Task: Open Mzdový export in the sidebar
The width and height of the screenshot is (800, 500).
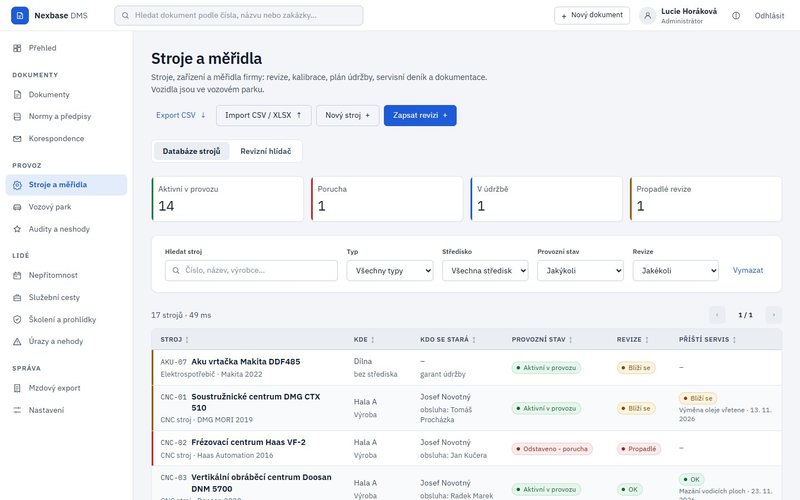Action: coord(66,388)
